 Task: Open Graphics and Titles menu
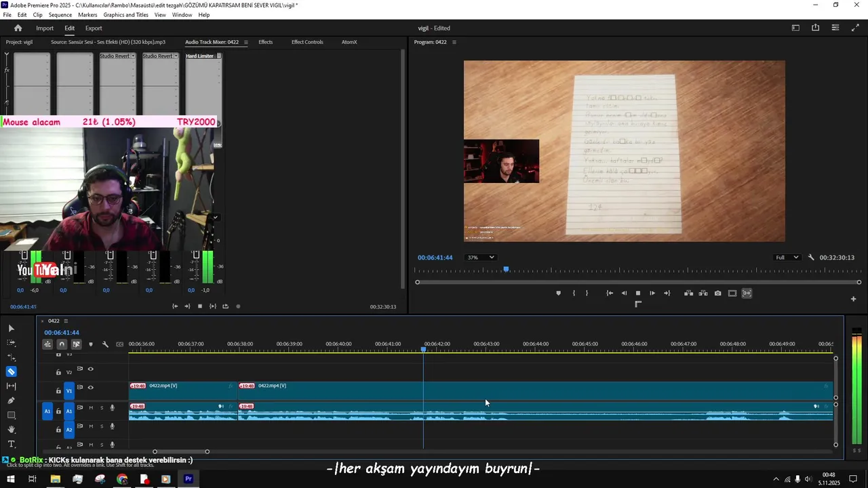pos(125,15)
